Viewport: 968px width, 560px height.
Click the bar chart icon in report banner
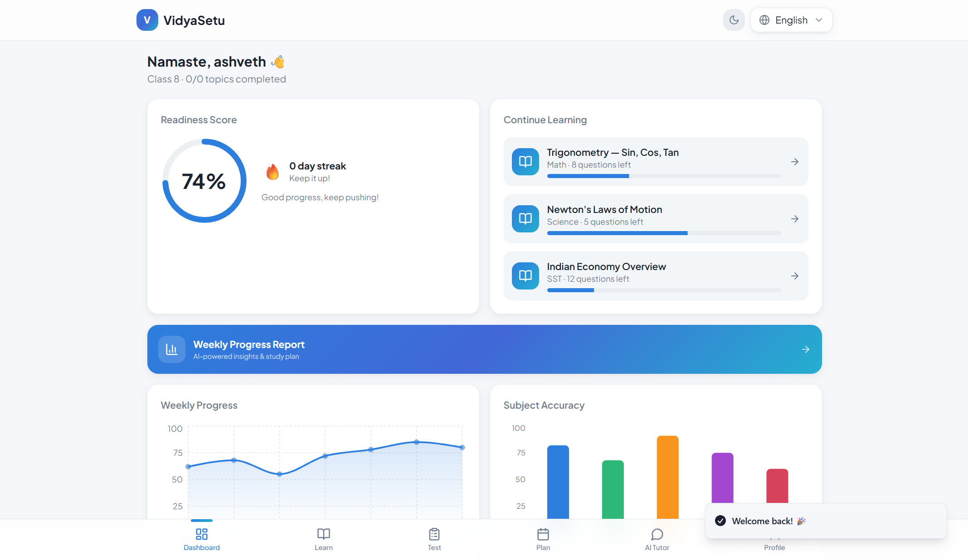click(x=171, y=349)
